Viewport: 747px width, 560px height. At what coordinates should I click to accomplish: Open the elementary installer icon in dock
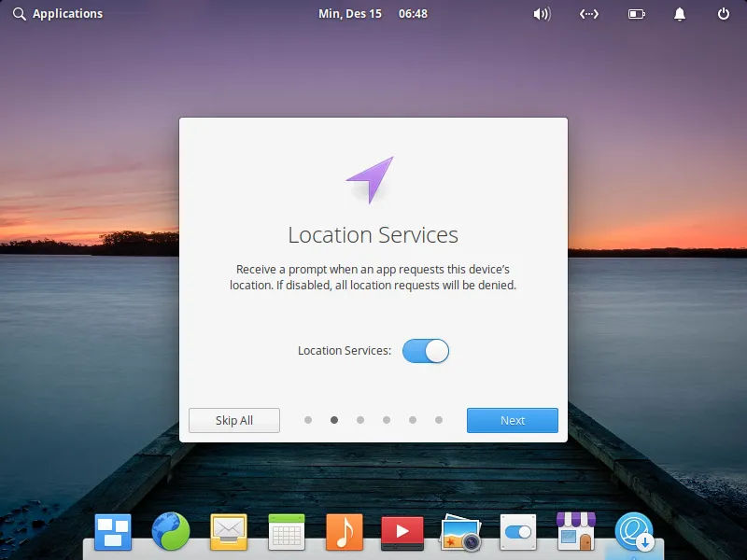click(x=634, y=531)
